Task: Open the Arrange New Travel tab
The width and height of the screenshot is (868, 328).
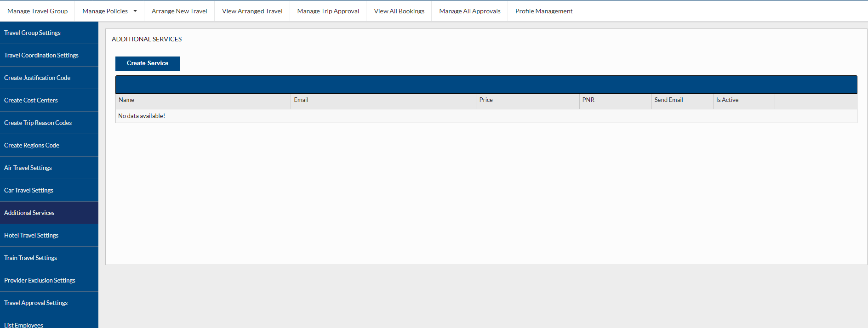Action: [x=179, y=11]
